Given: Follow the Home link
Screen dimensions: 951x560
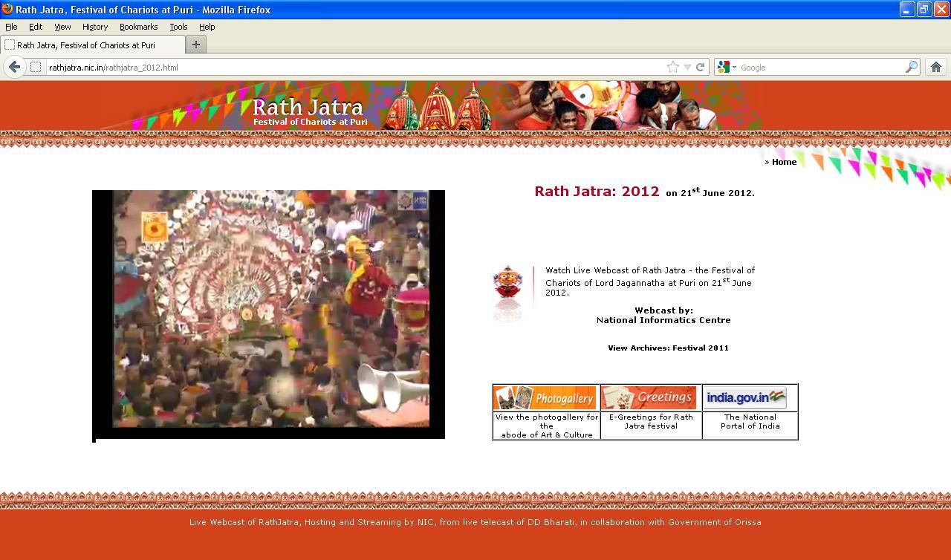Looking at the screenshot, I should [784, 162].
